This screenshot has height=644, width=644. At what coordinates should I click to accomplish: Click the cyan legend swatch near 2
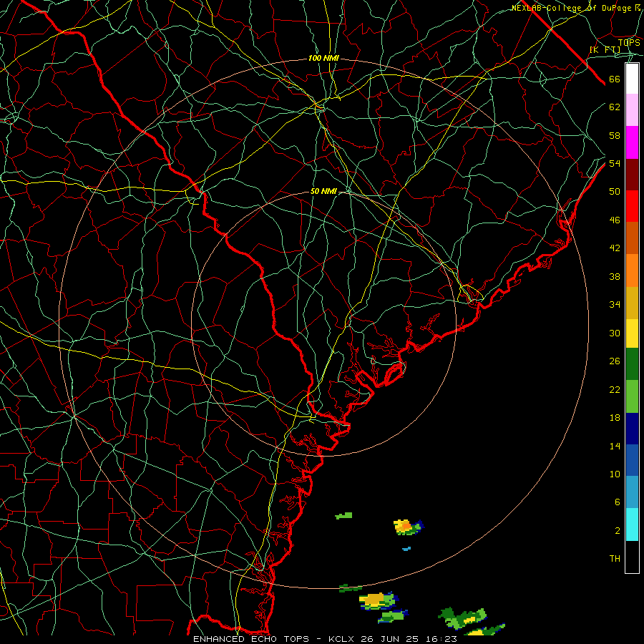(632, 525)
